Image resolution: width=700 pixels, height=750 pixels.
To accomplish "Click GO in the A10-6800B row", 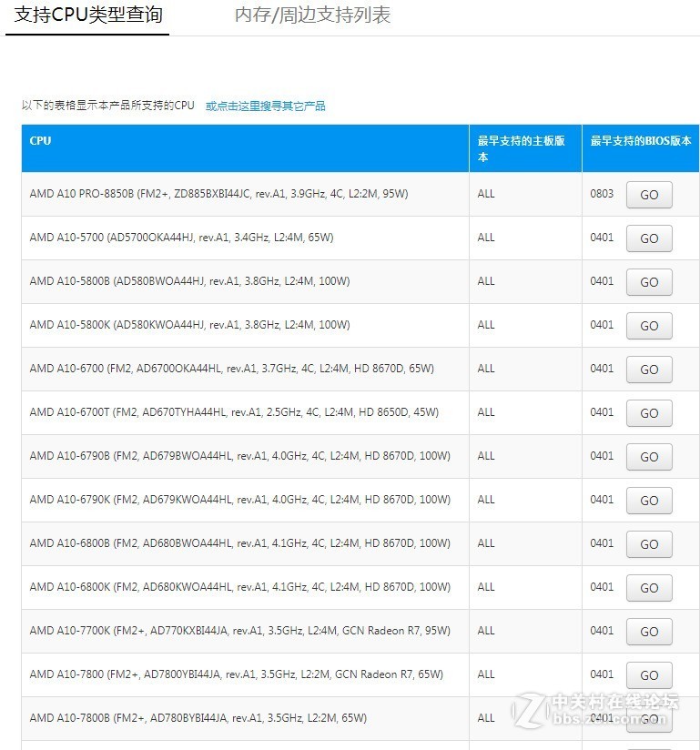I will click(x=649, y=544).
